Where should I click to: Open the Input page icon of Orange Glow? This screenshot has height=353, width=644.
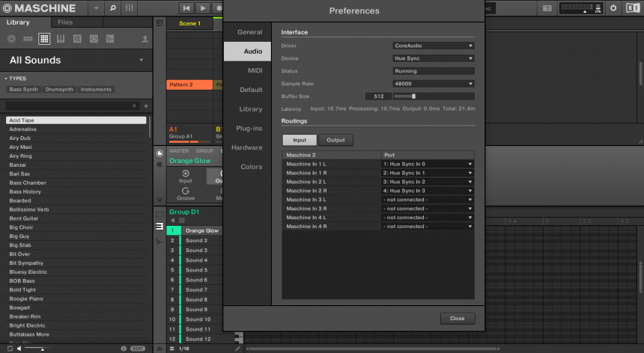pos(185,176)
